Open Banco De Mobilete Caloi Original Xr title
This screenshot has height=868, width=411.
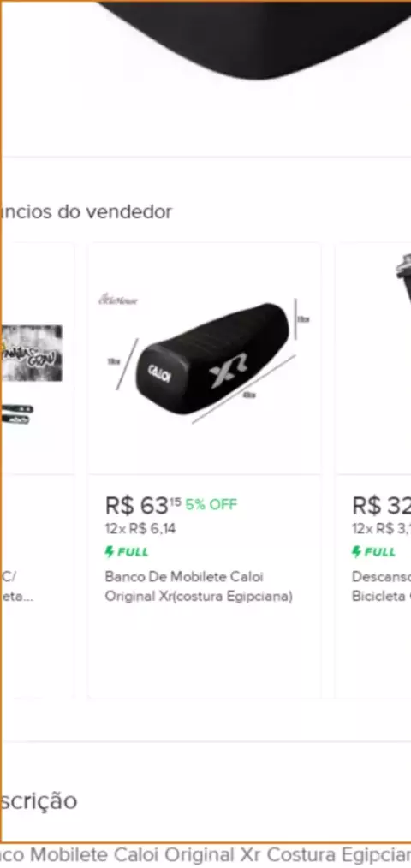coord(199,586)
